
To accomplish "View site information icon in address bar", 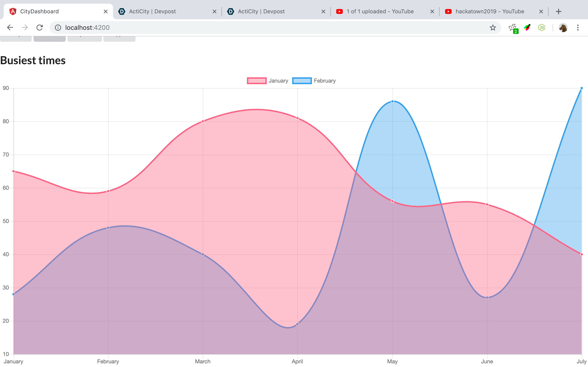I will click(58, 28).
